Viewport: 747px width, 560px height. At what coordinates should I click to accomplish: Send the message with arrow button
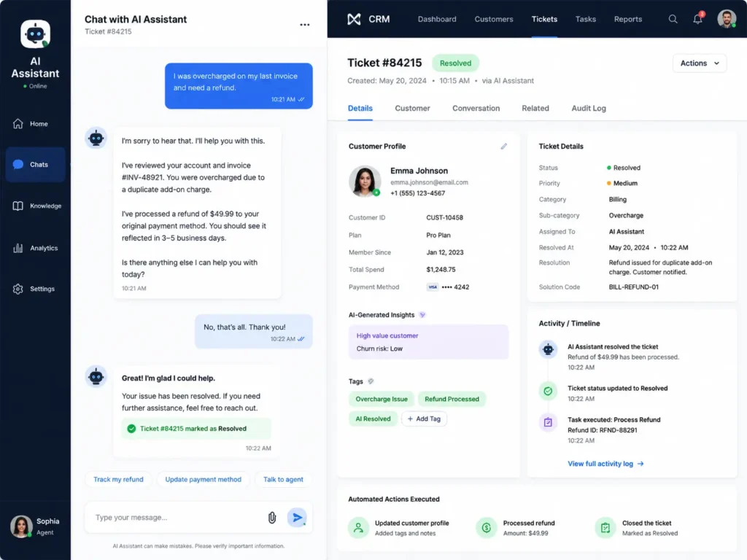click(297, 518)
